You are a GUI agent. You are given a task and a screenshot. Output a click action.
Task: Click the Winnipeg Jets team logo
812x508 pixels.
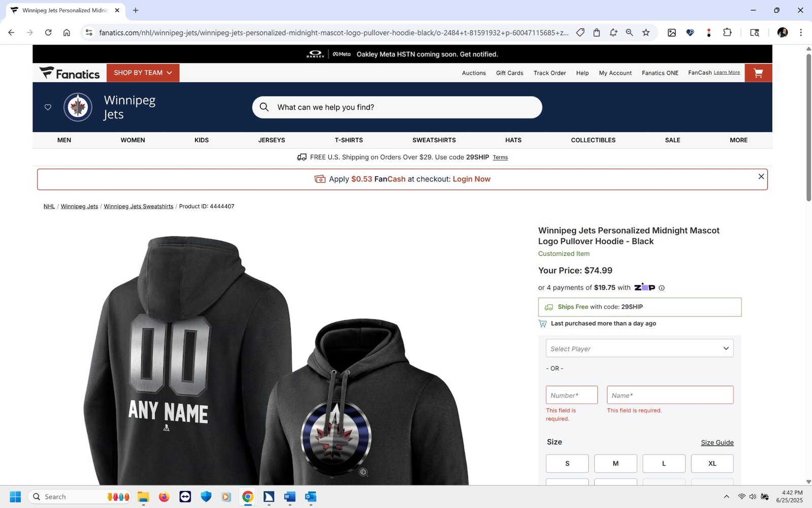(78, 107)
